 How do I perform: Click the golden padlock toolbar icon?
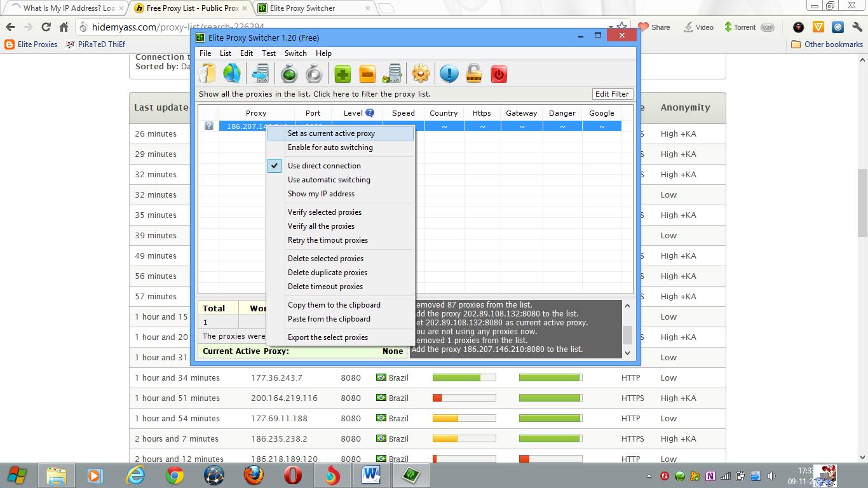pyautogui.click(x=473, y=74)
